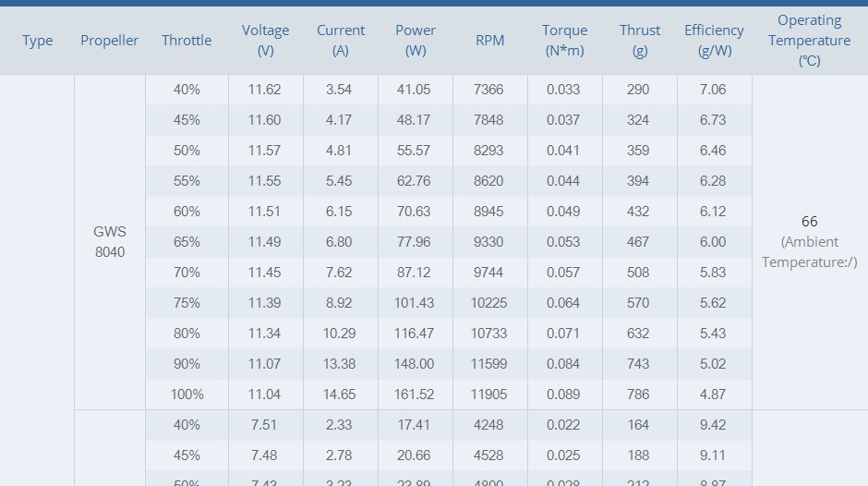The height and width of the screenshot is (486, 868).
Task: Click the Voltage (V) column header
Action: coord(265,41)
